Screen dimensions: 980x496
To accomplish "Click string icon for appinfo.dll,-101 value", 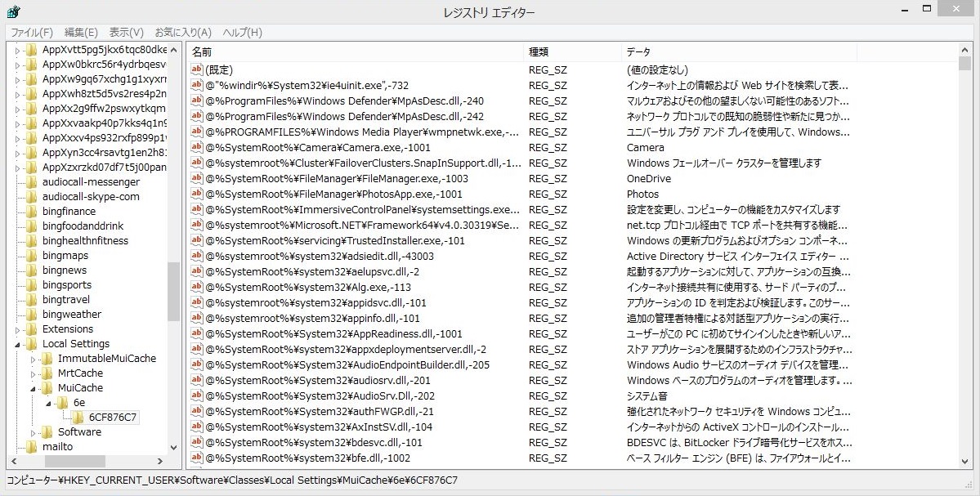I will (197, 318).
